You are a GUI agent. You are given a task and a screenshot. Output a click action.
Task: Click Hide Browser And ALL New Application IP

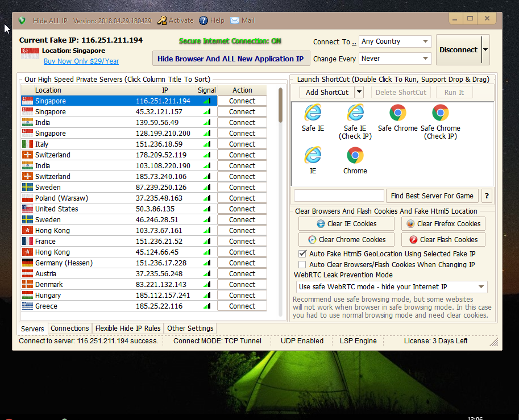point(231,59)
